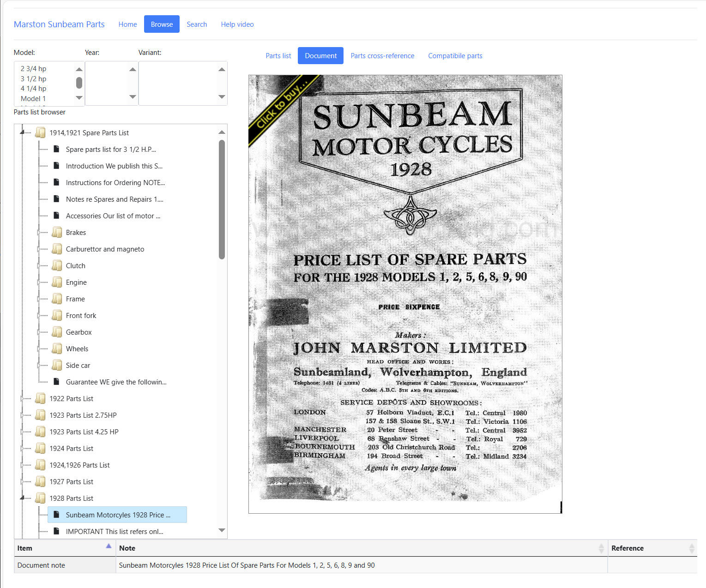Click the 1927 Parts List folder icon
706x588 pixels.
pos(41,481)
